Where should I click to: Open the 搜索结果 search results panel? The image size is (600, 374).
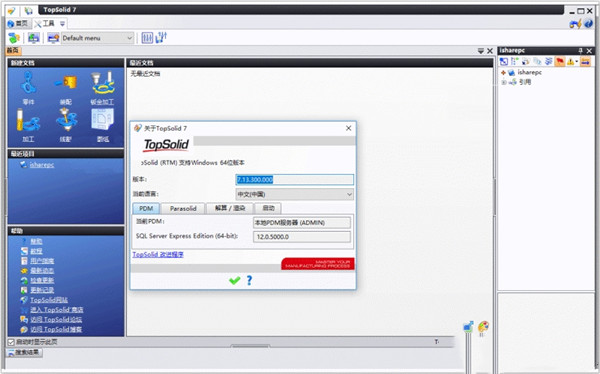click(24, 352)
